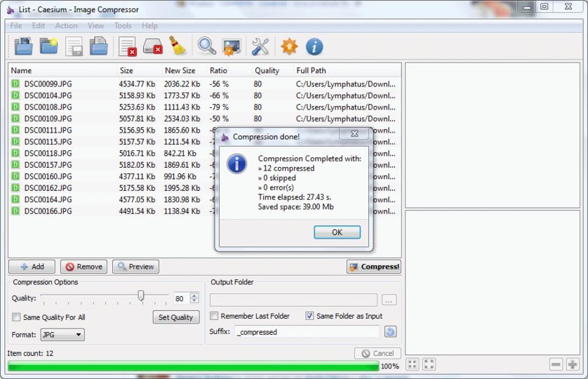Enable Remember Last Folder checkbox
Image resolution: width=588 pixels, height=379 pixels.
point(214,316)
